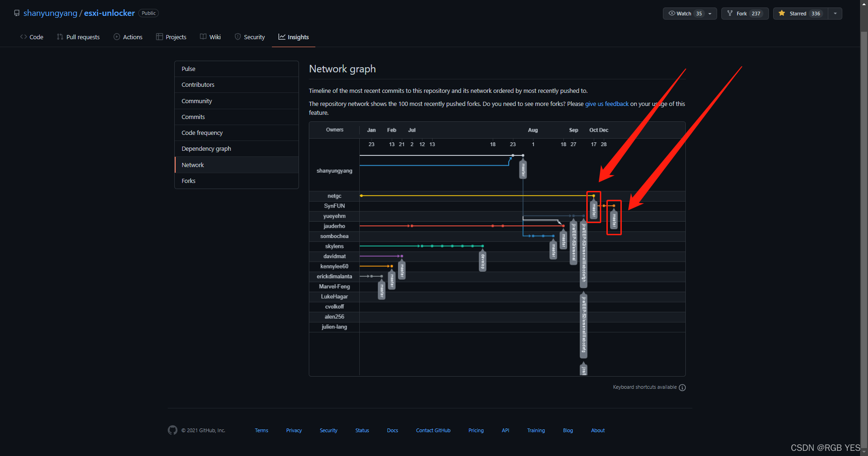Click owner davidmat in the graph
868x456 pixels.
tap(334, 256)
